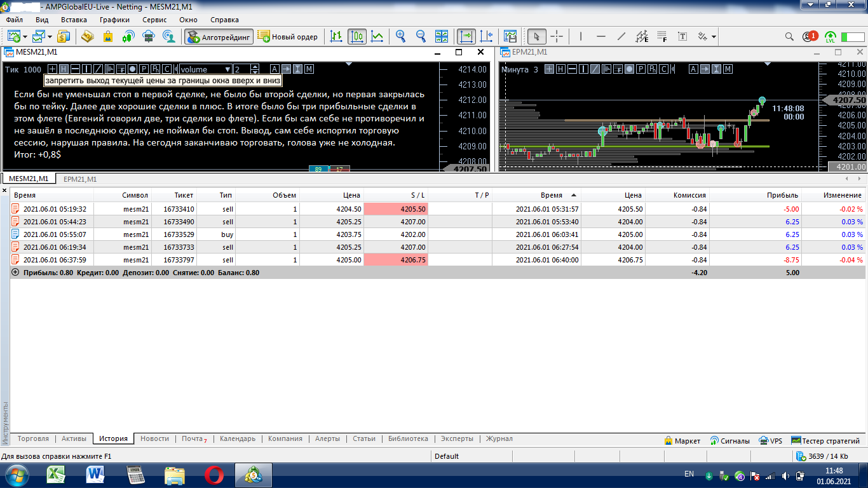The height and width of the screenshot is (488, 868).
Task: Select the crosshair tool
Action: (x=557, y=36)
